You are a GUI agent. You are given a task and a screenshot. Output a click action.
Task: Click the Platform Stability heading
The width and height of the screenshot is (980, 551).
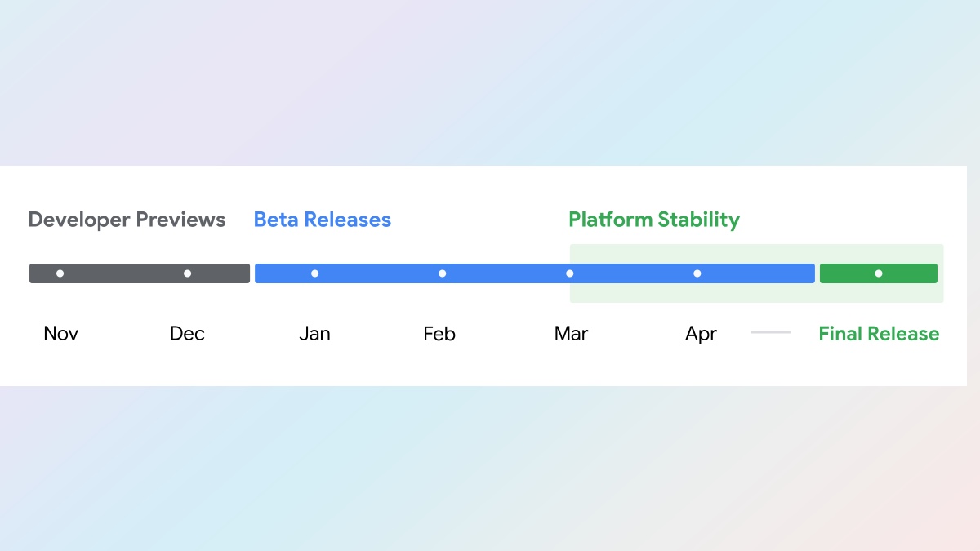coord(654,220)
